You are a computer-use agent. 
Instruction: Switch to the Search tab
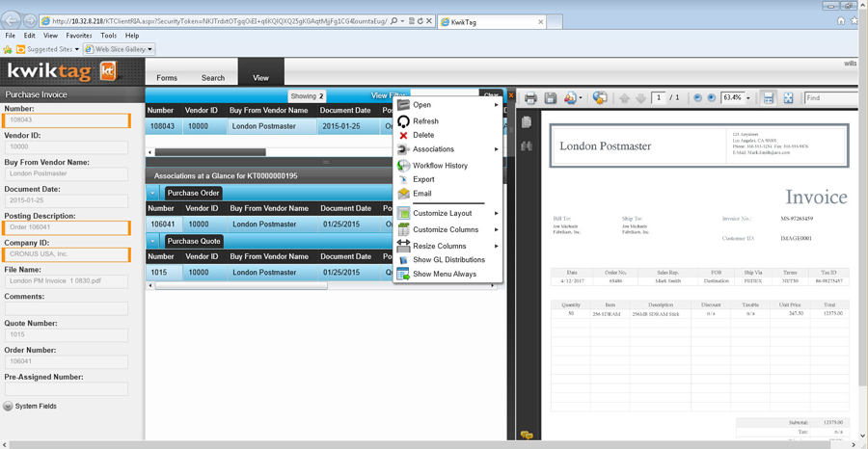(213, 78)
